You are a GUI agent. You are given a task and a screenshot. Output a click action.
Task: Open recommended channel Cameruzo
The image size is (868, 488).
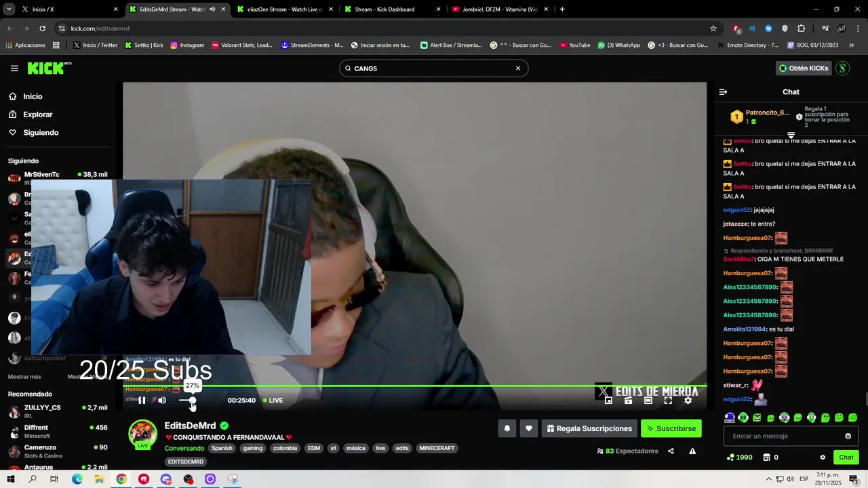click(58, 451)
